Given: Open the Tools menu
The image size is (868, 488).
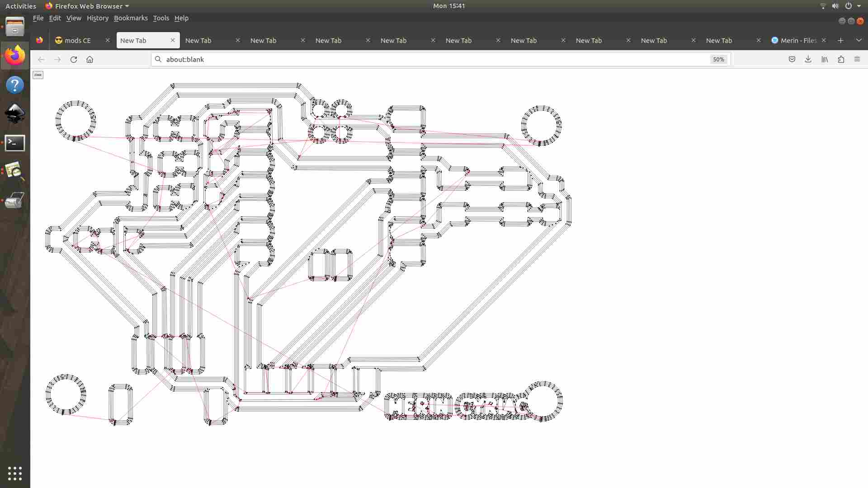Looking at the screenshot, I should coord(161,18).
